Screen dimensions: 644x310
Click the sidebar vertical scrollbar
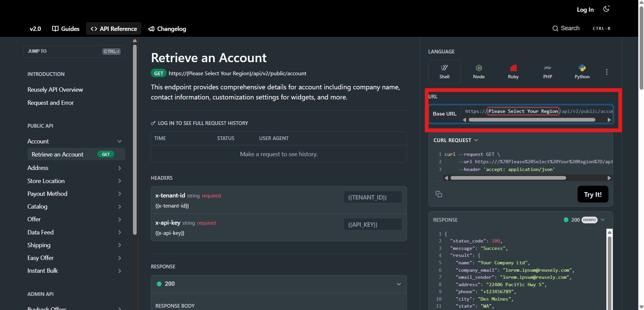pyautogui.click(x=135, y=140)
